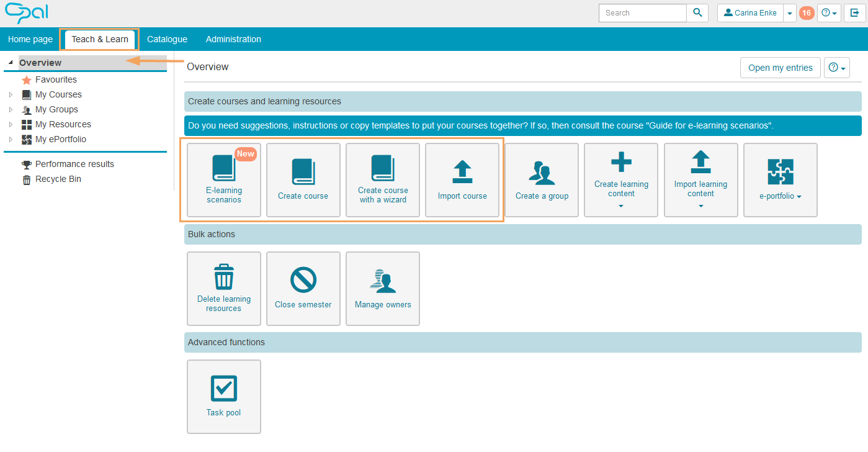Click the Open my entries button
868x452 pixels.
point(780,68)
